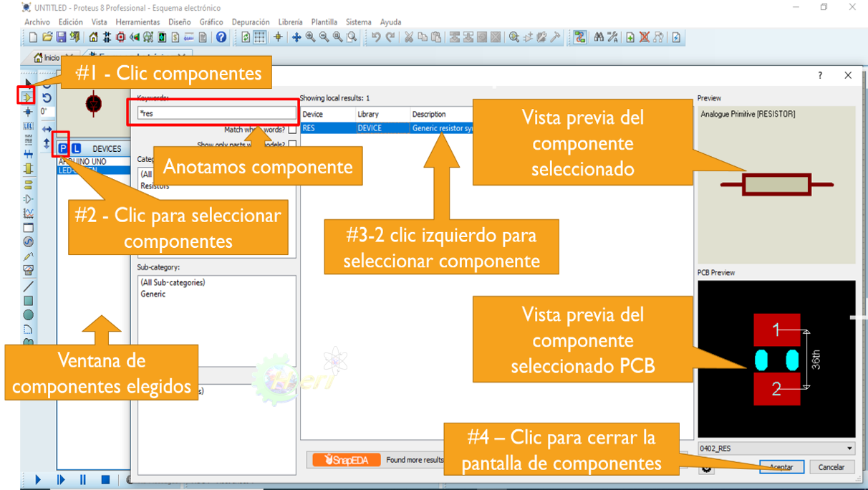Click "Aceptar" to confirm the component
Screen dimensions: 868x490
coord(781,466)
